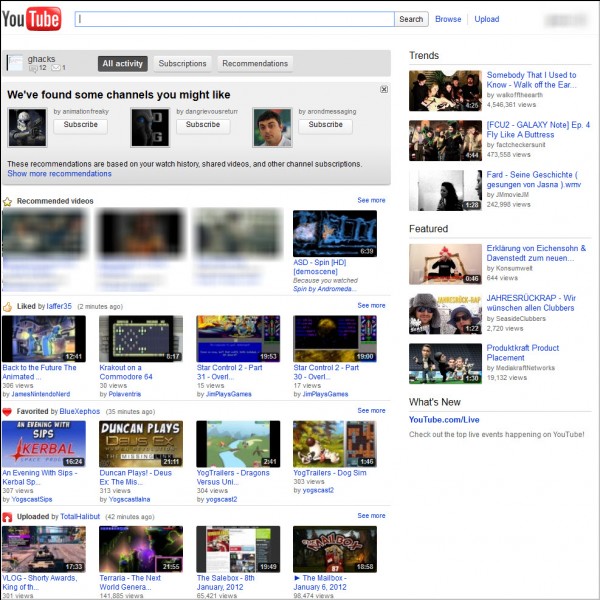Click the Search button
600x600 pixels.
411,19
